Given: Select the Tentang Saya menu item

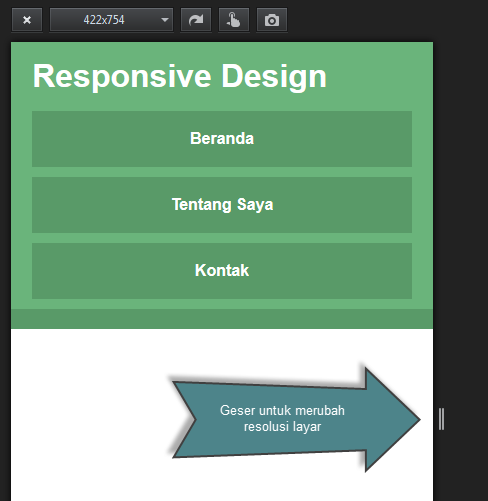Looking at the screenshot, I should [222, 205].
